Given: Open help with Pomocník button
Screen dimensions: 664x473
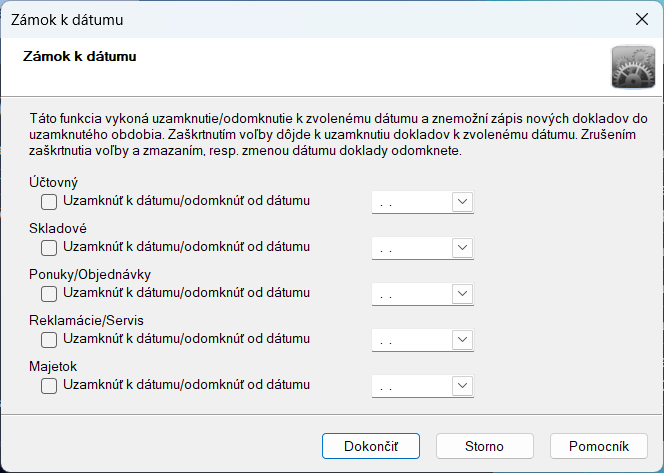Looking at the screenshot, I should [x=598, y=446].
